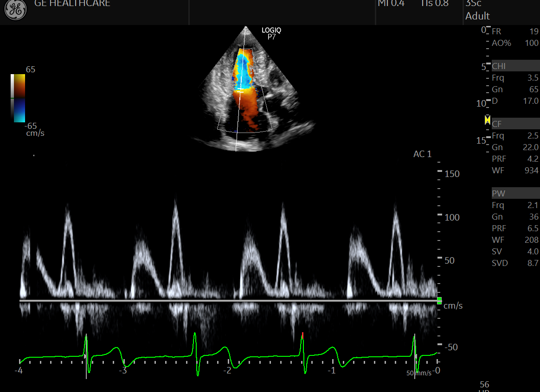
Task: Click the yellow focal zone marker on depth scale
Action: tap(487, 120)
